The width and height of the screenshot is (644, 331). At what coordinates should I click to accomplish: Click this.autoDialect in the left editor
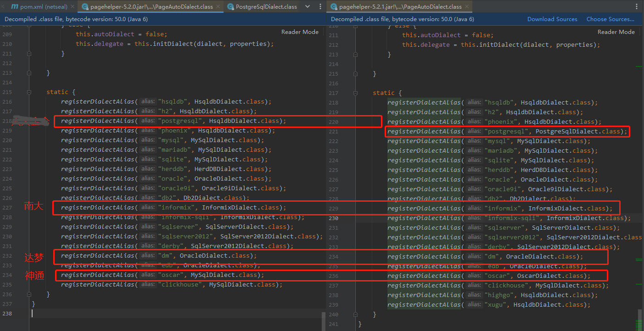point(105,34)
